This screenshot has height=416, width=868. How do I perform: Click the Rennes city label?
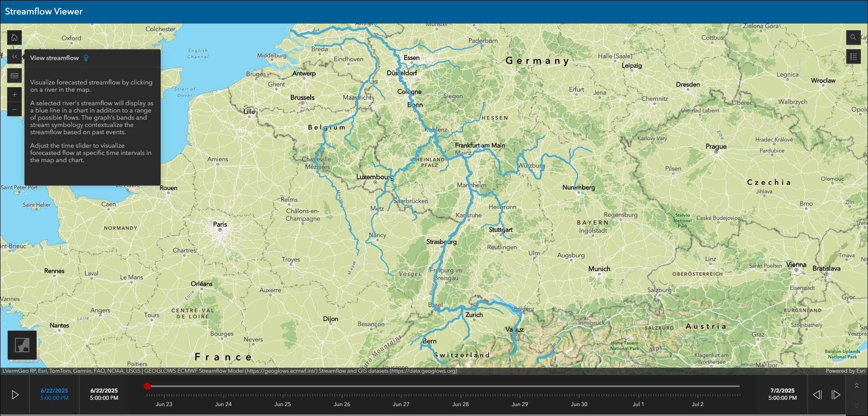click(54, 271)
